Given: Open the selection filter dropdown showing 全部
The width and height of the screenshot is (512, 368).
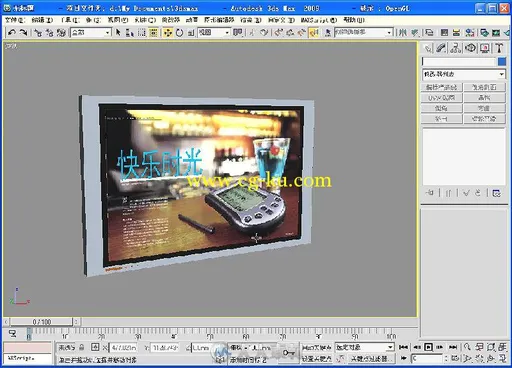Looking at the screenshot, I should point(91,32).
